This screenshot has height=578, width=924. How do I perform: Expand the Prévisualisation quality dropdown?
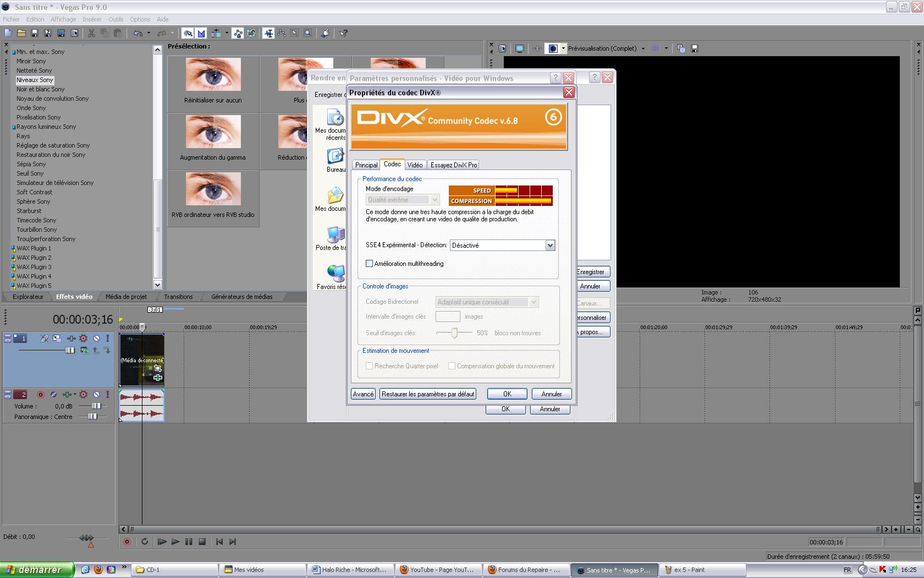(x=643, y=49)
